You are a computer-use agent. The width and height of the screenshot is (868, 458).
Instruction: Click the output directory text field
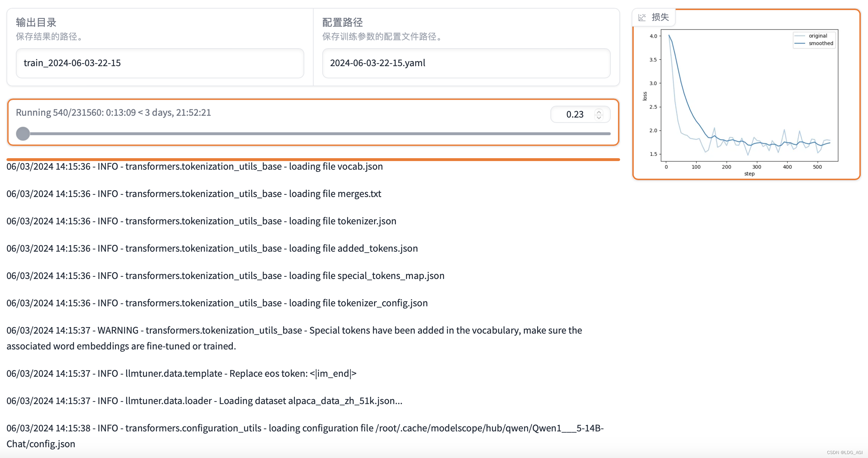[x=160, y=63]
